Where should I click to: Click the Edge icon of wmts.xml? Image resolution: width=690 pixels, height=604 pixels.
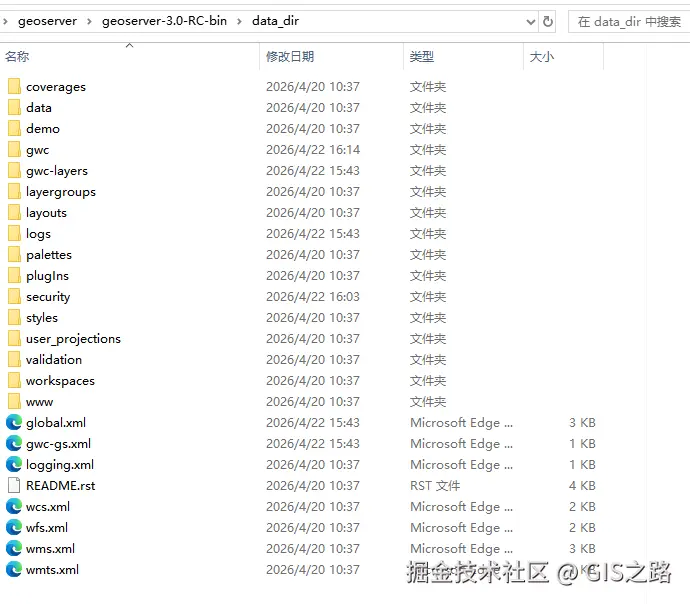(14, 570)
